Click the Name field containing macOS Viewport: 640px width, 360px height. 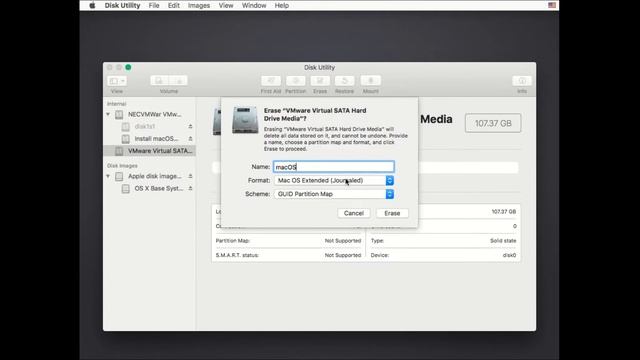(x=333, y=167)
